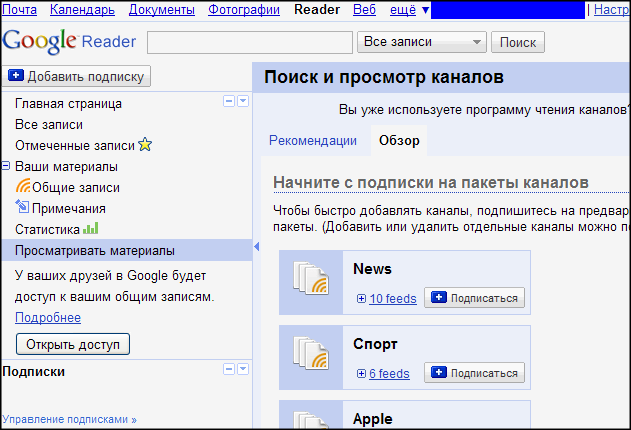Open Статистика in the sidebar
Screen dimensions: 631x430
(x=47, y=229)
